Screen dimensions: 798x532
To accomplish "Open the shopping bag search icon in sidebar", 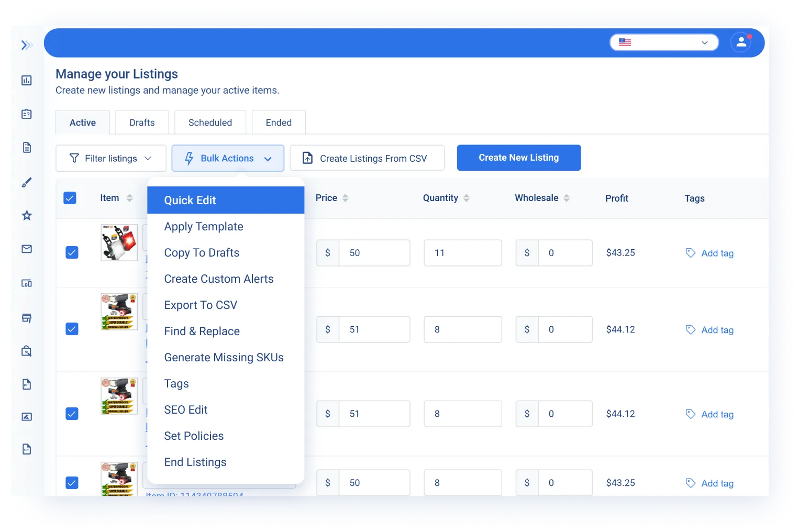I will pos(27,351).
